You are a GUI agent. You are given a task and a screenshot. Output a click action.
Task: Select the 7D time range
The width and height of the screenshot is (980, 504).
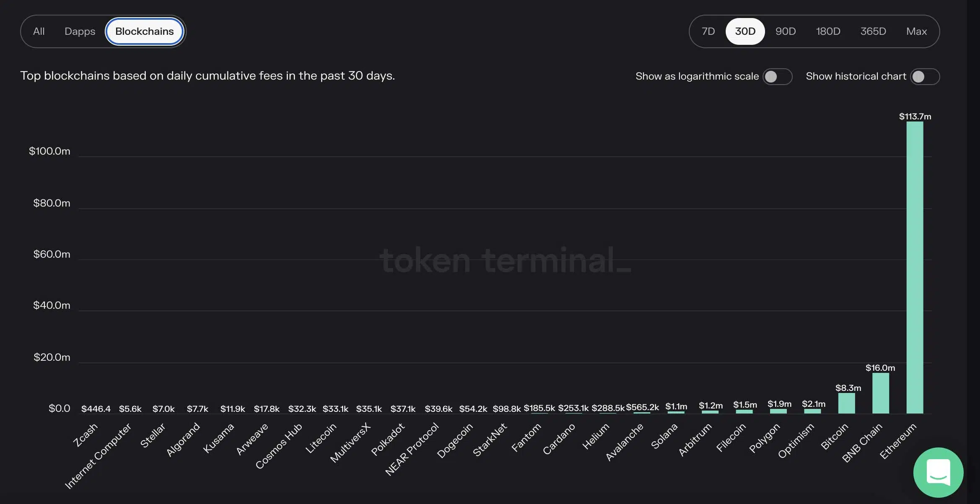(x=708, y=31)
